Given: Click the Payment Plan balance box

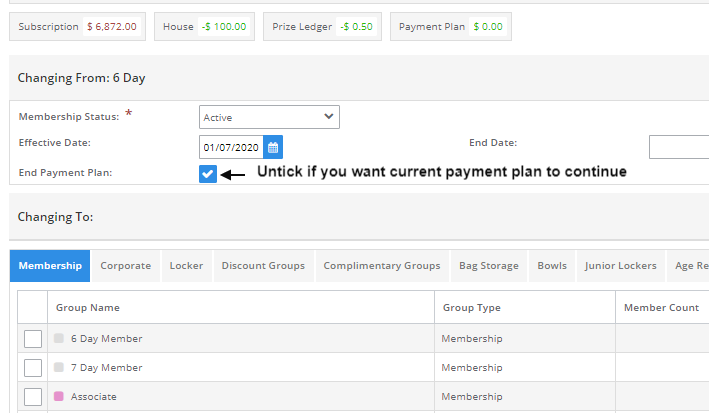Looking at the screenshot, I should coord(451,27).
